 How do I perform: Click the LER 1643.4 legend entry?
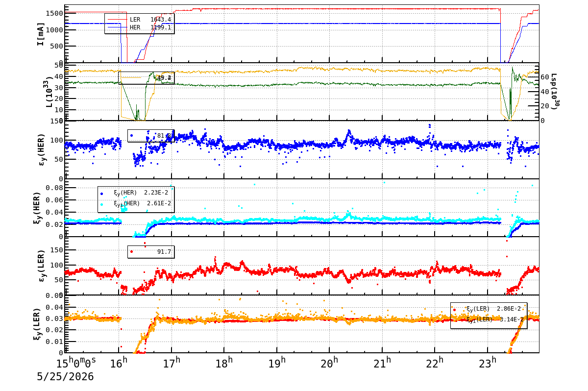point(140,20)
